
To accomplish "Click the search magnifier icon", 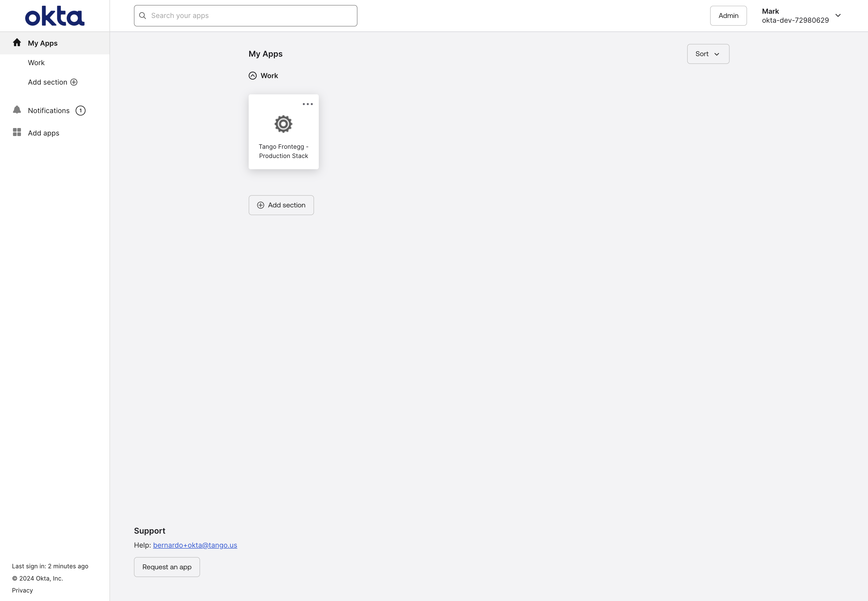I will 143,16.
